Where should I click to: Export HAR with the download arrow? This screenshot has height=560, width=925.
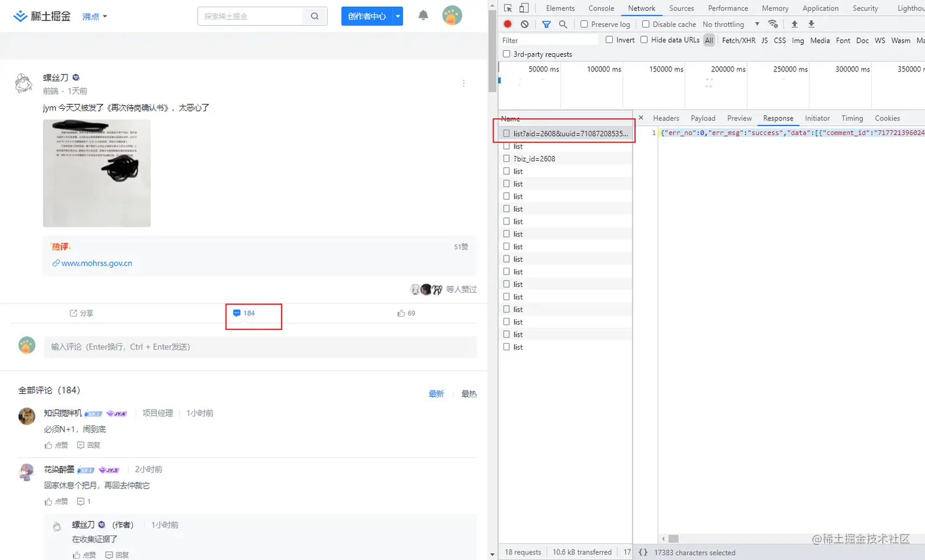coord(811,24)
